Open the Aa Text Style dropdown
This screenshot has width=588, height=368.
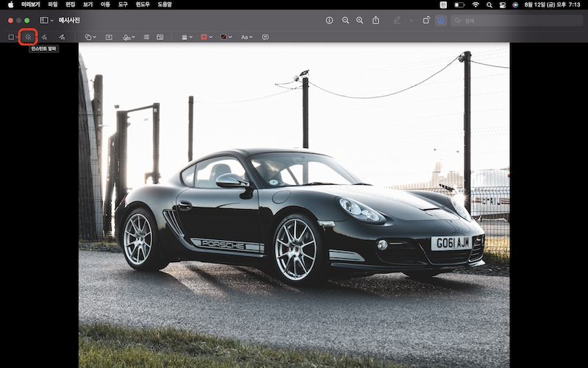(247, 38)
